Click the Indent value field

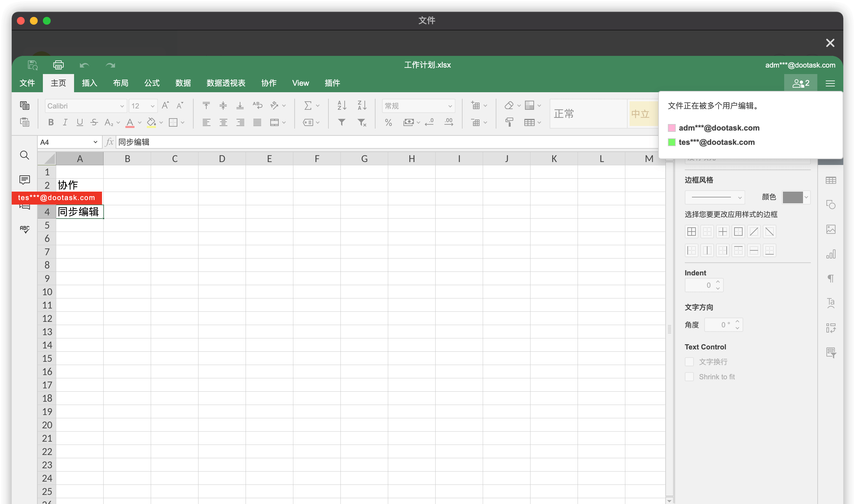(704, 285)
